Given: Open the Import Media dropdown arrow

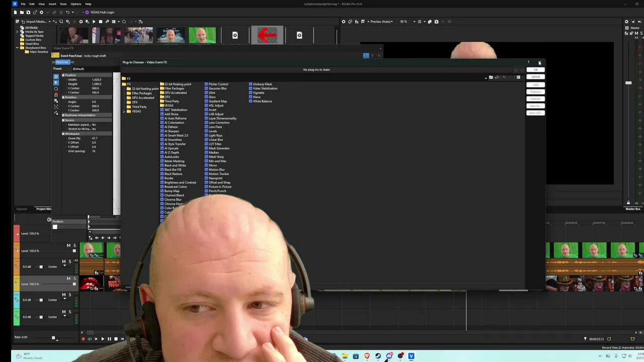Looking at the screenshot, I should (50, 22).
